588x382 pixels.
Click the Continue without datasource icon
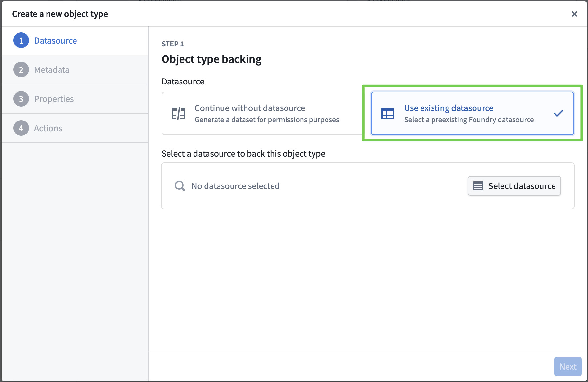pyautogui.click(x=179, y=113)
